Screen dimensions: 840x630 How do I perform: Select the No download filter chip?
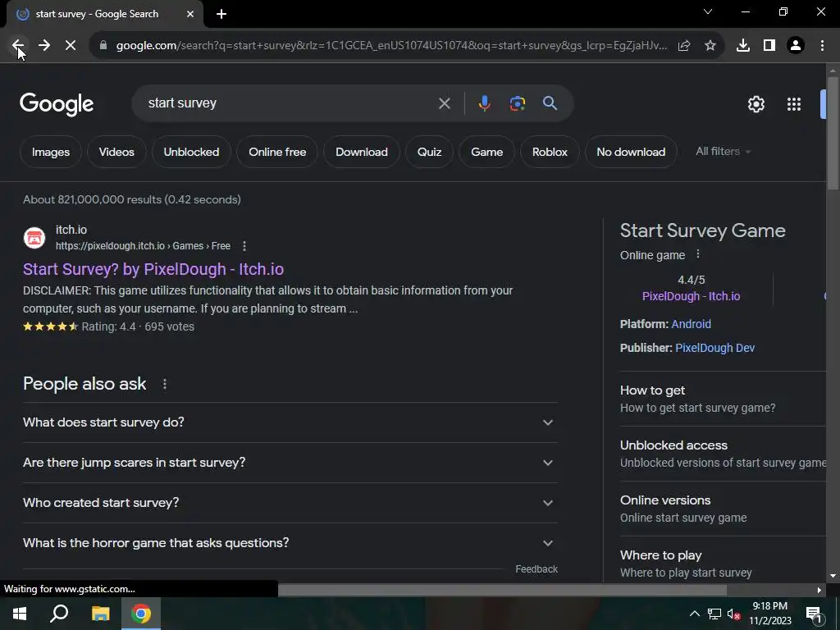[x=631, y=152]
